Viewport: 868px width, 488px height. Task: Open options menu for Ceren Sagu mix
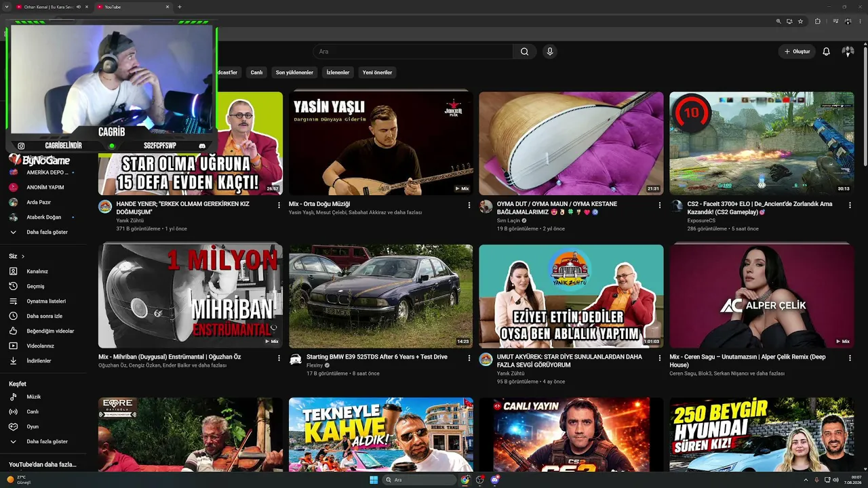[x=850, y=358]
